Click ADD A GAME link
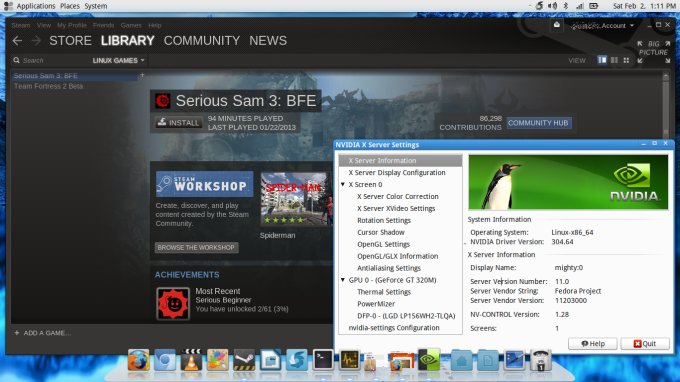The width and height of the screenshot is (680, 382). tap(42, 333)
